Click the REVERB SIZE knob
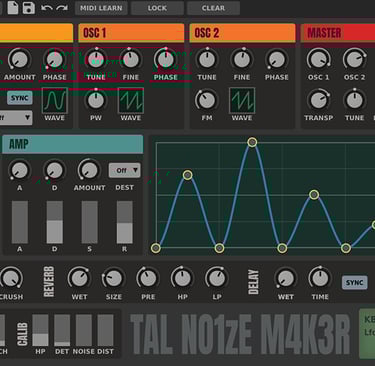The width and height of the screenshot is (375, 366). pos(114,278)
